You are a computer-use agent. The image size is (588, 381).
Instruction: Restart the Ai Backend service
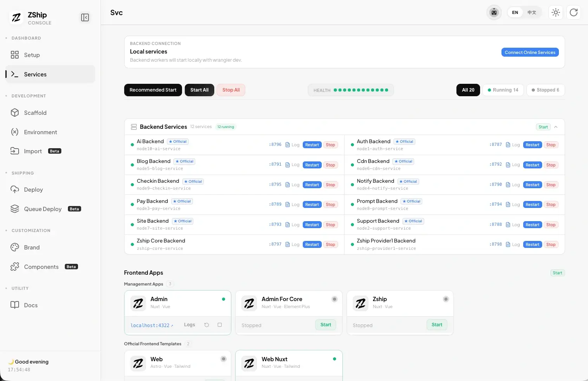pyautogui.click(x=312, y=145)
